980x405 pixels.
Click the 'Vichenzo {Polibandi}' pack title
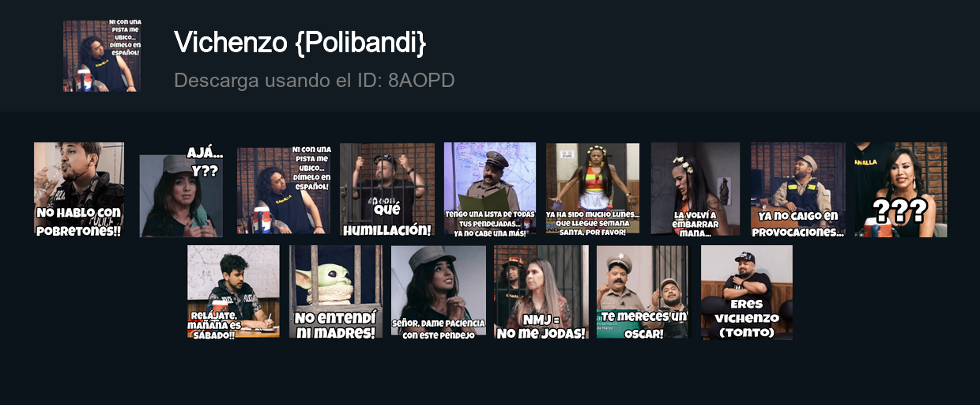(300, 43)
